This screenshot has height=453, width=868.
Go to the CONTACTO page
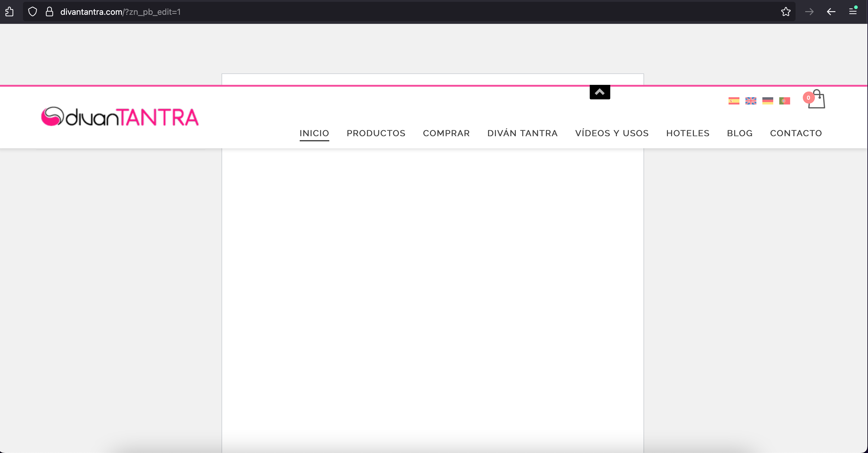[x=796, y=133]
